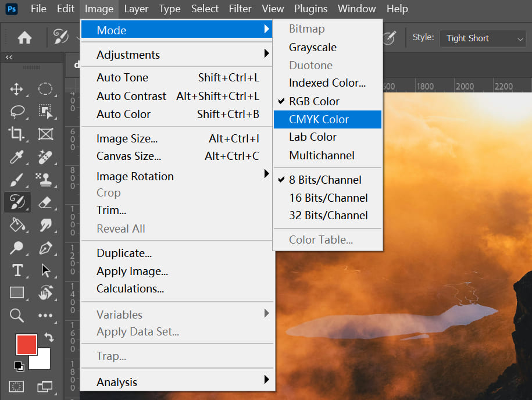Image resolution: width=532 pixels, height=400 pixels.
Task: Choose the Eraser tool
Action: [45, 202]
